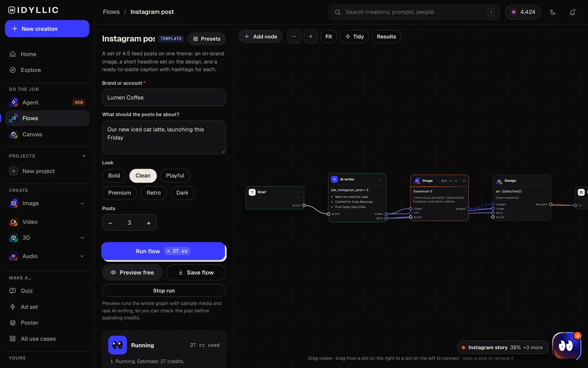Expand the Audio section chevron

(x=82, y=256)
